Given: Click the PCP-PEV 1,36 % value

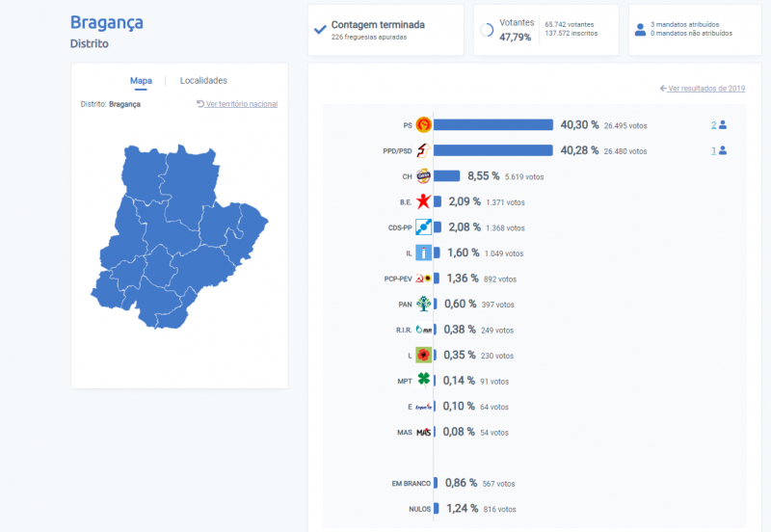Looking at the screenshot, I should (463, 279).
